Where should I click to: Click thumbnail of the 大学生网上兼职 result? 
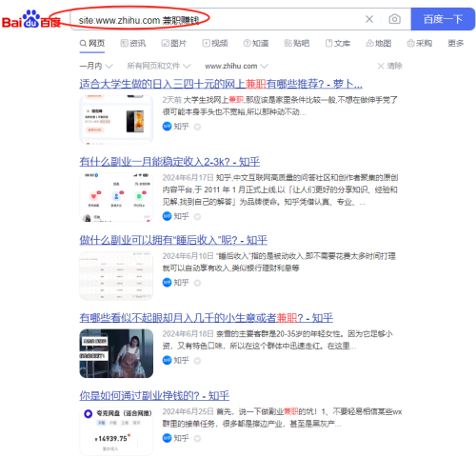pyautogui.click(x=116, y=120)
